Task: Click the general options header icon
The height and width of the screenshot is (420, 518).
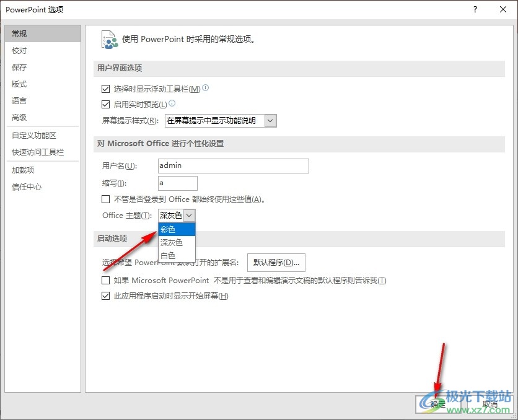Action: coord(110,40)
